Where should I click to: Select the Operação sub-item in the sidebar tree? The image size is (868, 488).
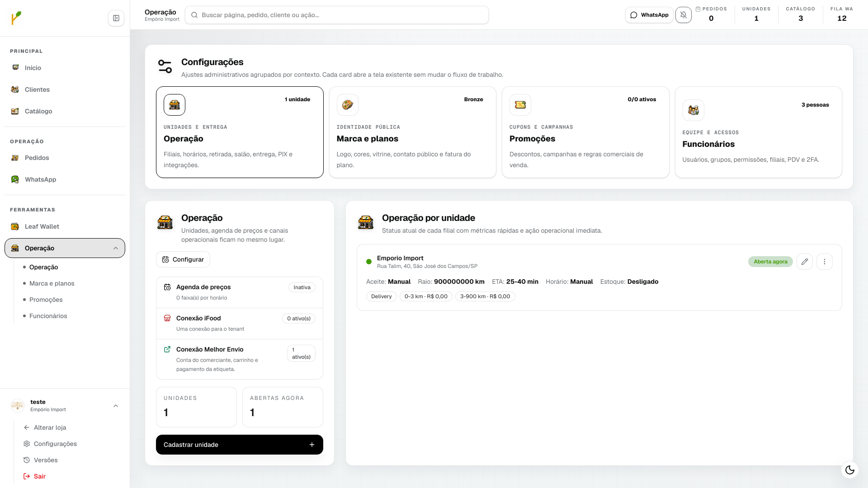pos(43,267)
